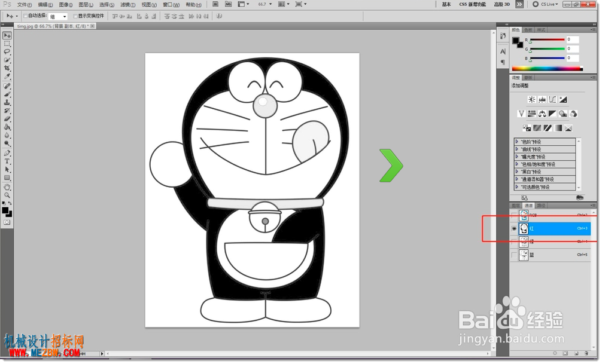This screenshot has width=602, height=364.
Task: Add a Levels adjustment
Action: (542, 100)
